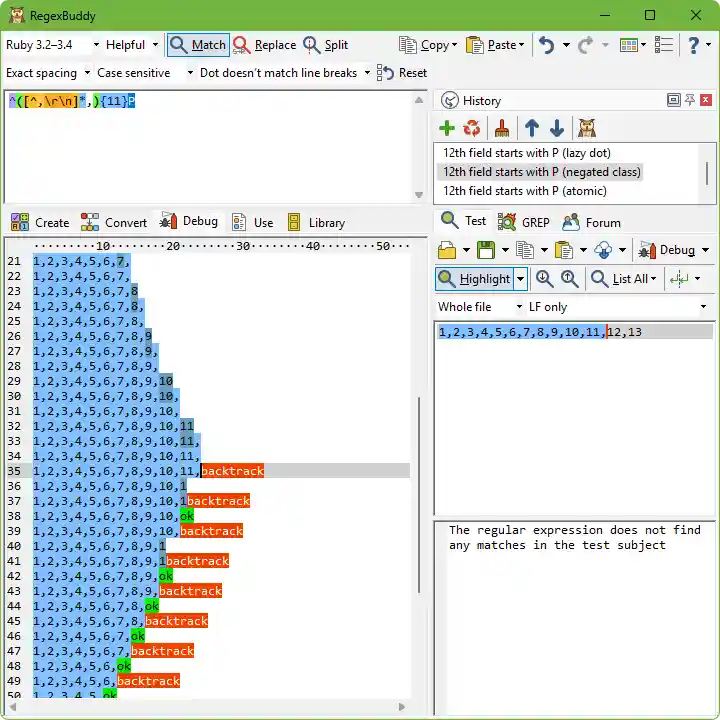Select the Match mode button
Screen dimensions: 720x720
[x=198, y=45]
